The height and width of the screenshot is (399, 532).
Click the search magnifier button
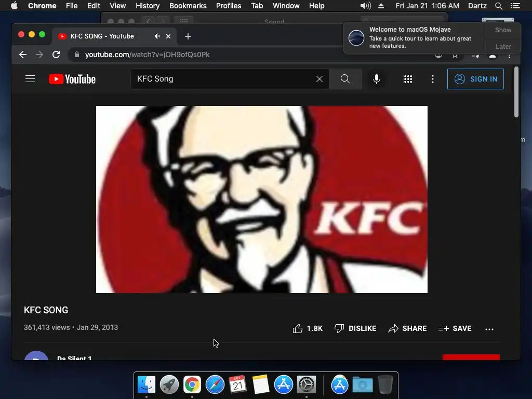coord(345,79)
